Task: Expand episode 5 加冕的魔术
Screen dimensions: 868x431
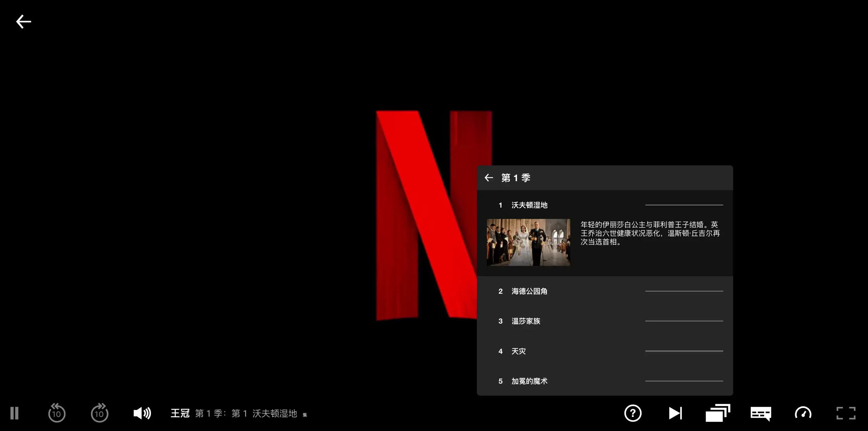Action: [605, 381]
